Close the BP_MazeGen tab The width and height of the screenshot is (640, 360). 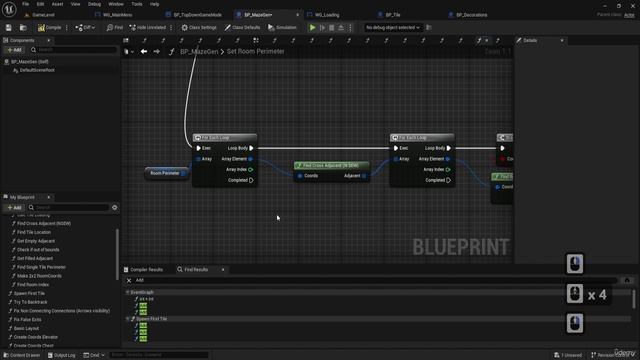coord(297,15)
